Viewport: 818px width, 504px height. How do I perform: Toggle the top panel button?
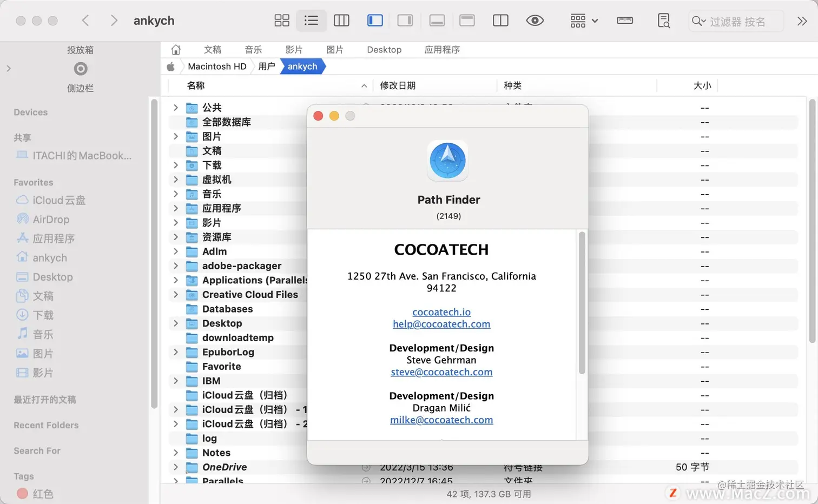point(467,21)
